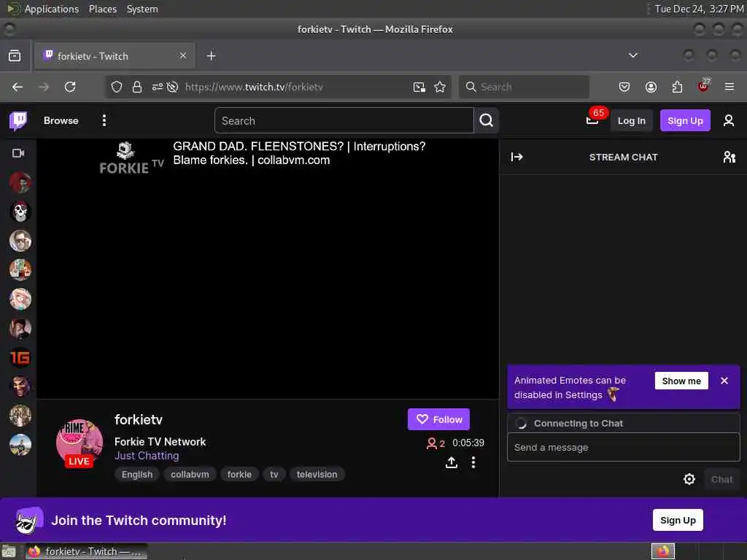The height and width of the screenshot is (560, 747).
Task: Click the Show me button
Action: tap(681, 381)
